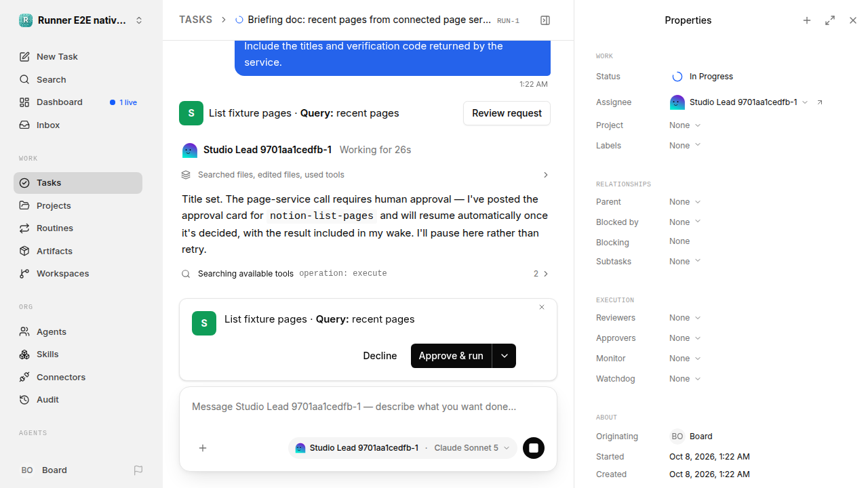Open Routines in the sidebar
868x488 pixels.
tap(78, 228)
